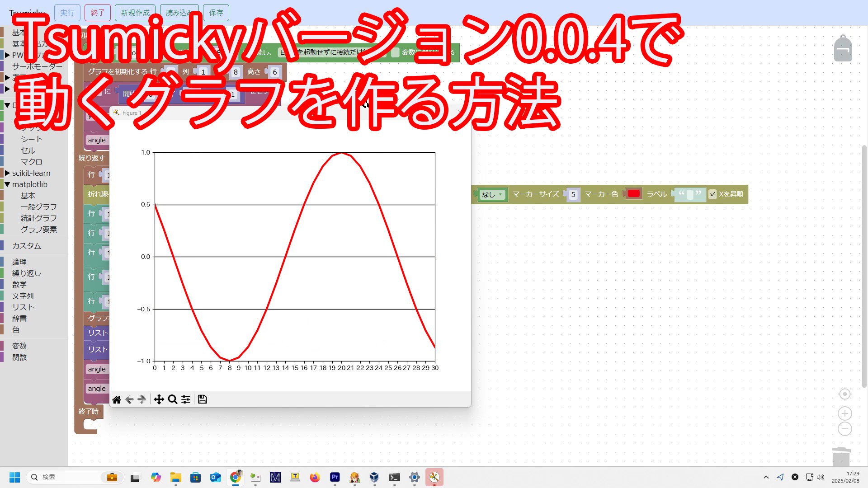Open the 繰り返し category
This screenshot has height=488, width=868.
[x=27, y=273]
